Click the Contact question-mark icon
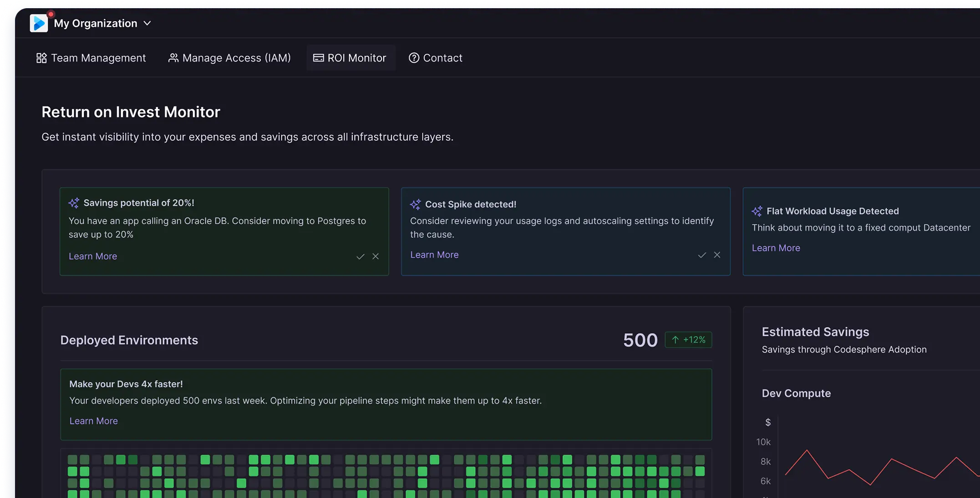The width and height of the screenshot is (980, 498). point(414,58)
